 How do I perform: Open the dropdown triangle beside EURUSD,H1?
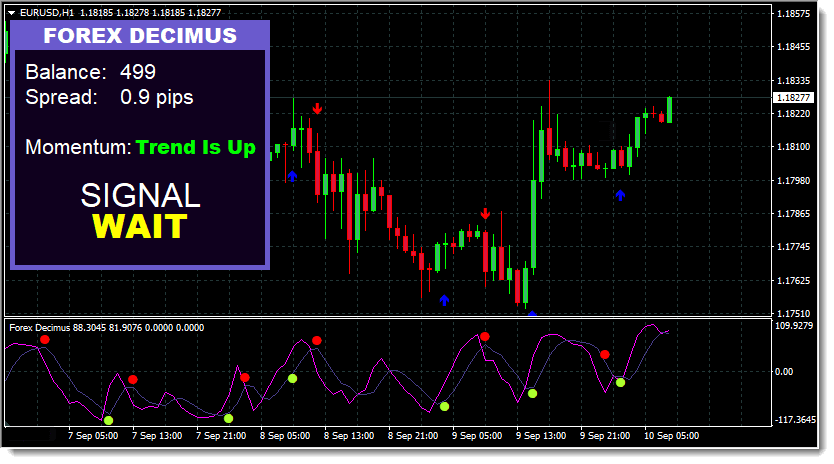tap(11, 13)
